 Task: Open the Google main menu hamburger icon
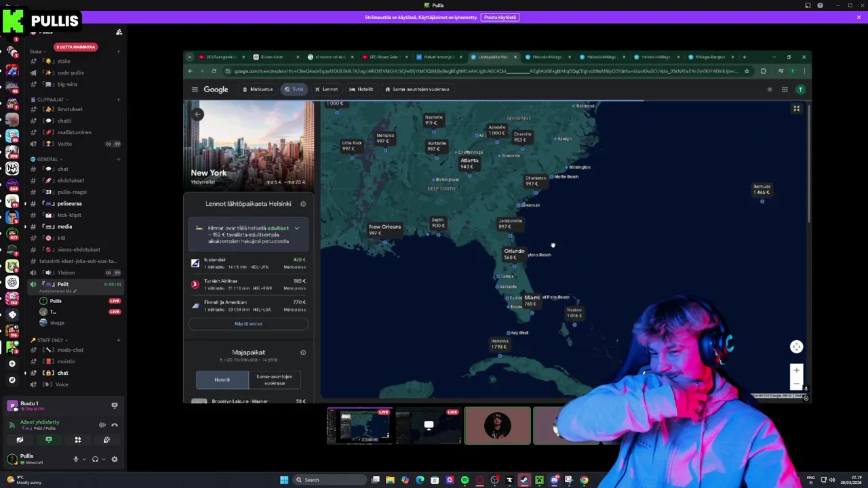tap(195, 89)
